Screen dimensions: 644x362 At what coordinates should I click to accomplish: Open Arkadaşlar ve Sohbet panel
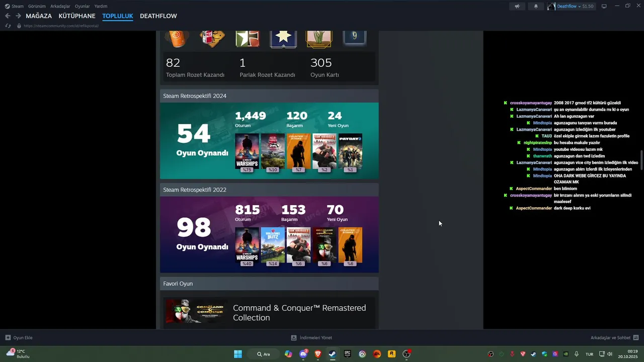click(x=614, y=338)
